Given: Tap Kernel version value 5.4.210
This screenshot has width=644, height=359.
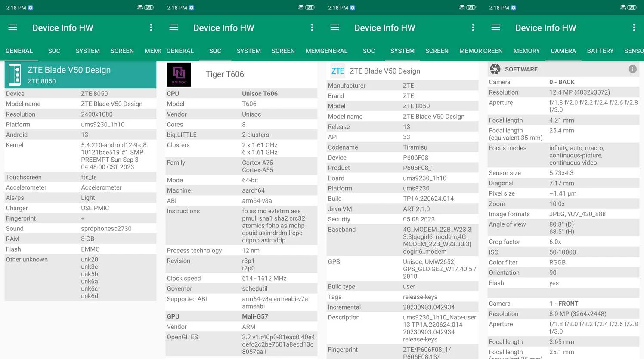Looking at the screenshot, I should coord(114,156).
